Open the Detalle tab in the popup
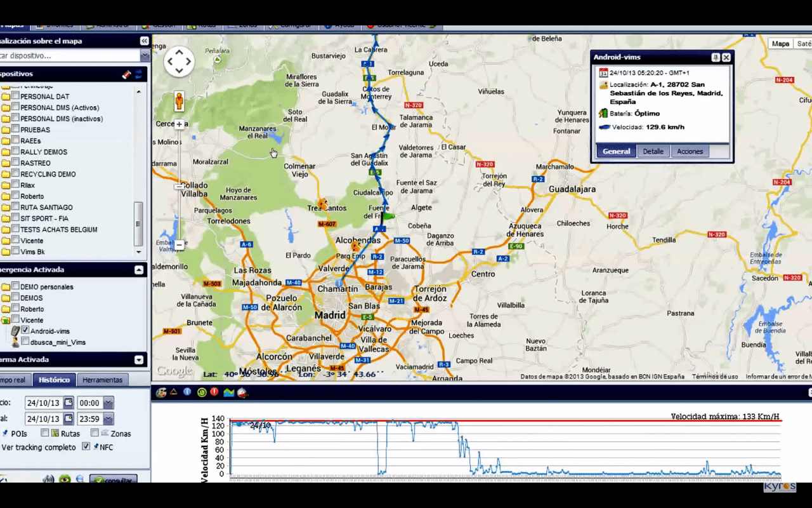 [653, 151]
